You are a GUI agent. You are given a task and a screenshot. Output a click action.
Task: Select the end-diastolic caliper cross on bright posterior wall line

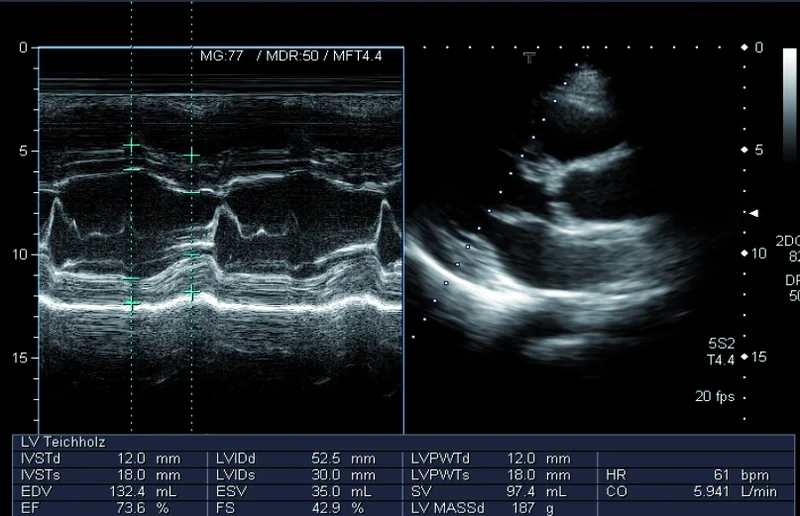(x=131, y=303)
